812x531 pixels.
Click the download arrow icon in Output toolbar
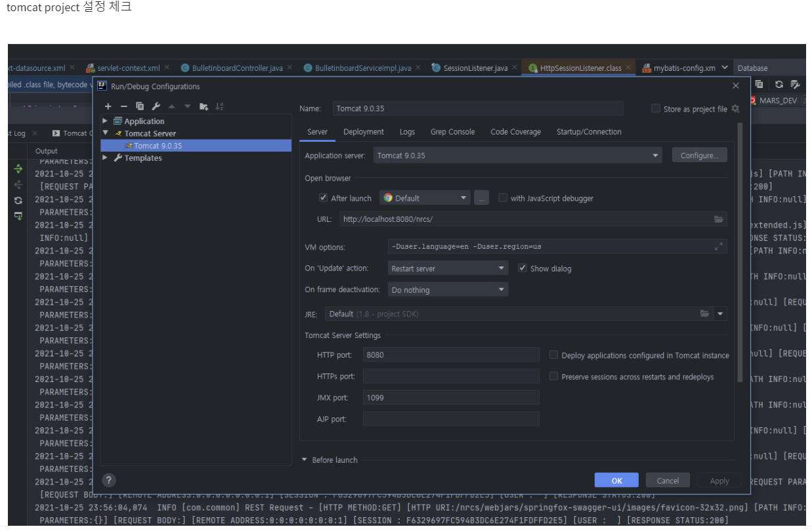(x=18, y=216)
